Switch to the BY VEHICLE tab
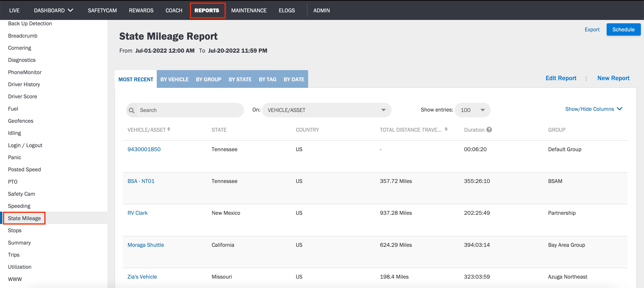Viewport: 644px width, 288px height. (x=174, y=79)
